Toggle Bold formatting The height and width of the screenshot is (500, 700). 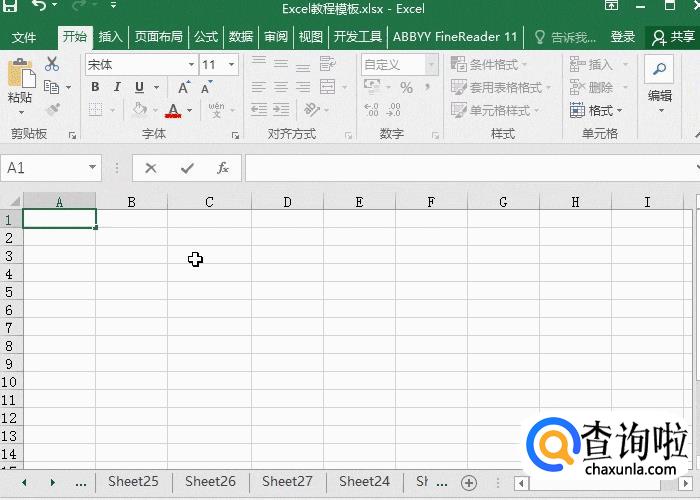click(x=95, y=87)
